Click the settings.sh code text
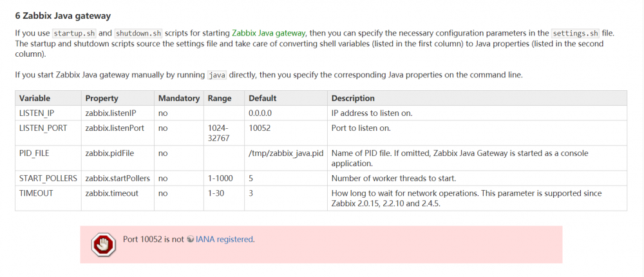644x277 pixels. [x=575, y=33]
